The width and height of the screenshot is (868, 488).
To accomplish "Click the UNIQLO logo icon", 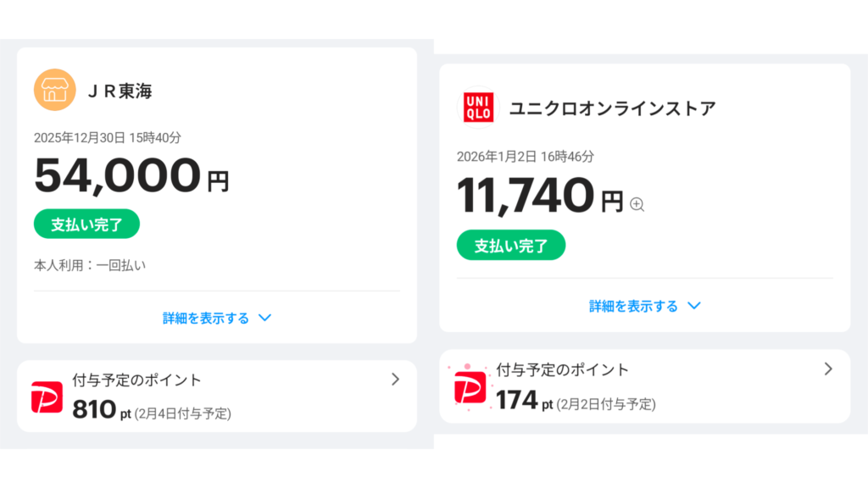I will (x=478, y=108).
